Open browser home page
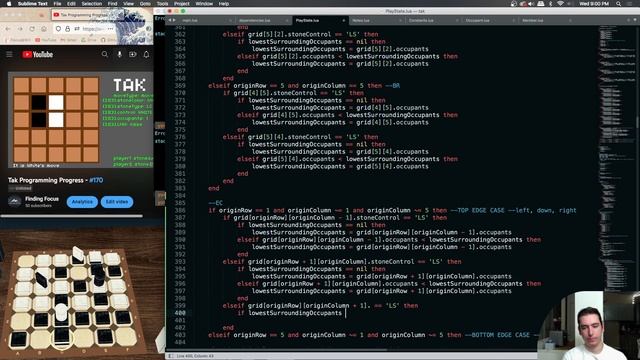 [x=44, y=29]
